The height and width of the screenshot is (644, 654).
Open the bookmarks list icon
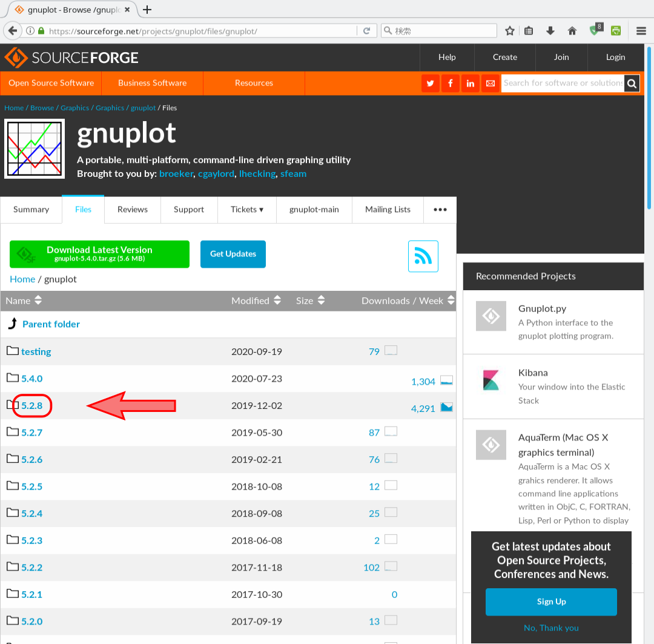(529, 31)
